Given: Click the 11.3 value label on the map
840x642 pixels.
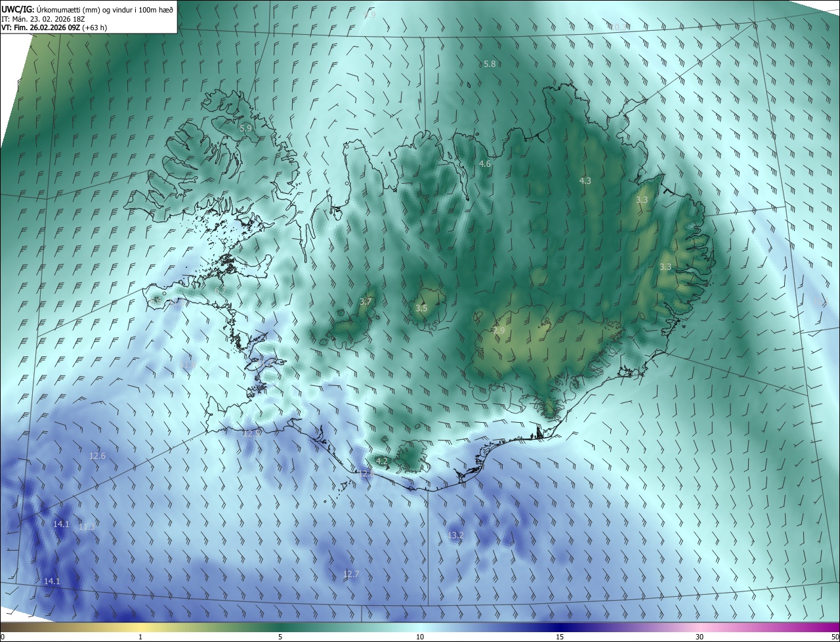Looking at the screenshot, I should click(87, 527).
